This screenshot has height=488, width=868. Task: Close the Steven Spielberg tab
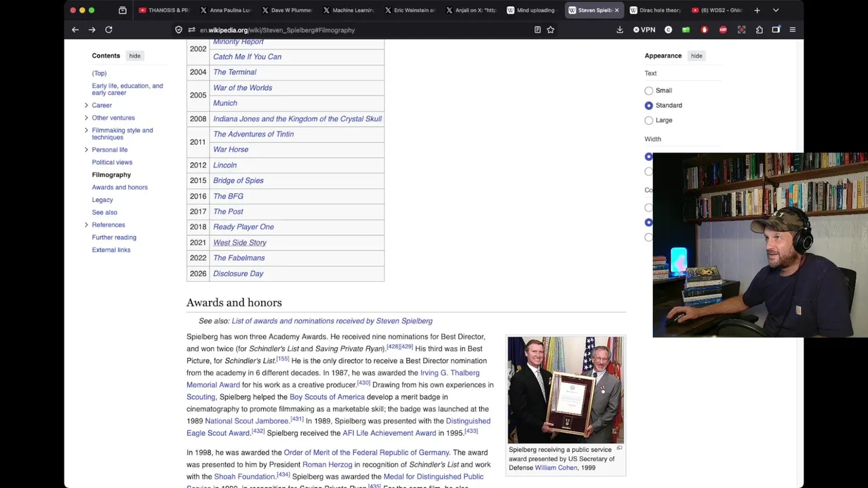[616, 10]
